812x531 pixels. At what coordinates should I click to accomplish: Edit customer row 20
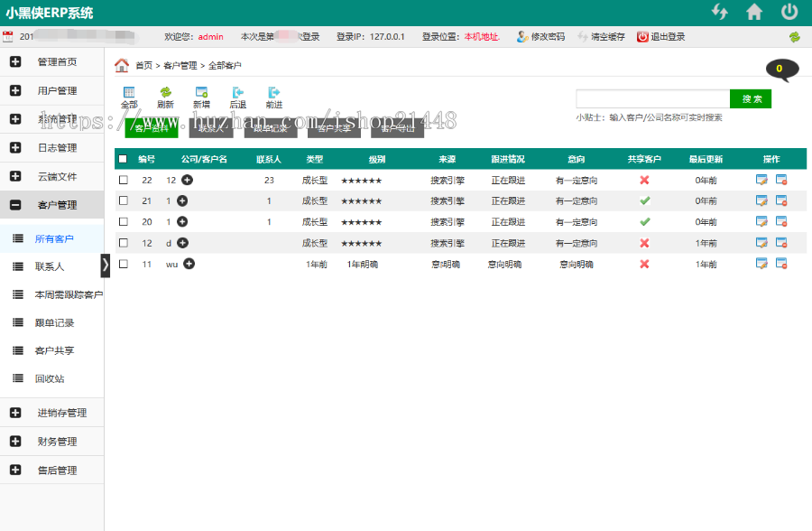click(761, 221)
